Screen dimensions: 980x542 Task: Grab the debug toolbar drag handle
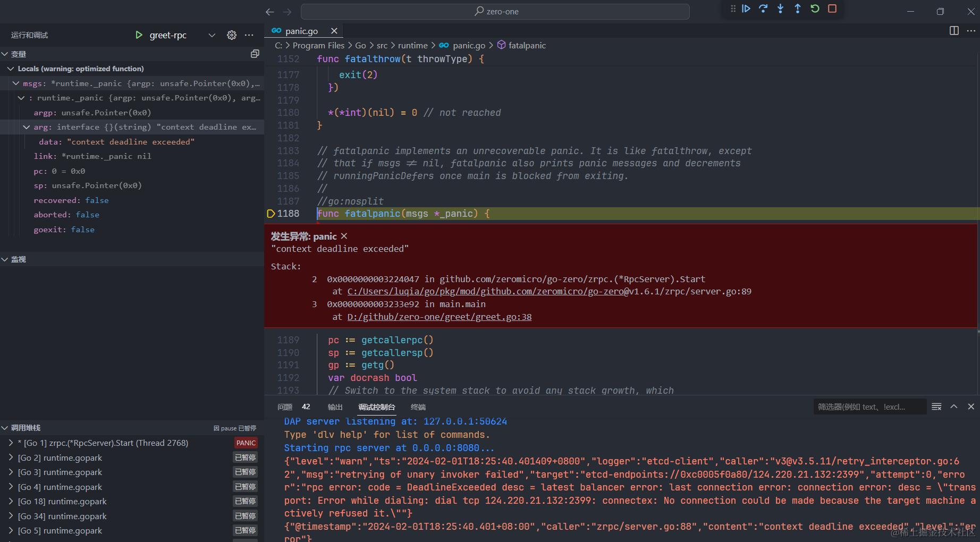(x=733, y=9)
